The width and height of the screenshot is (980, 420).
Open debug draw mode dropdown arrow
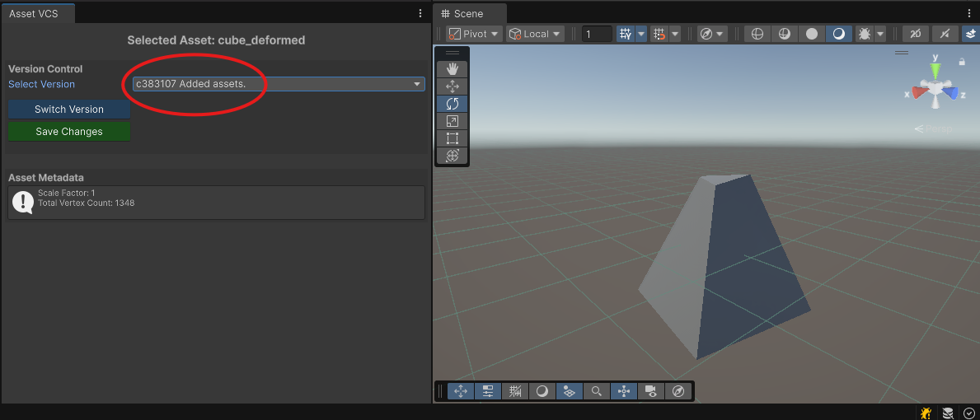[x=880, y=34]
